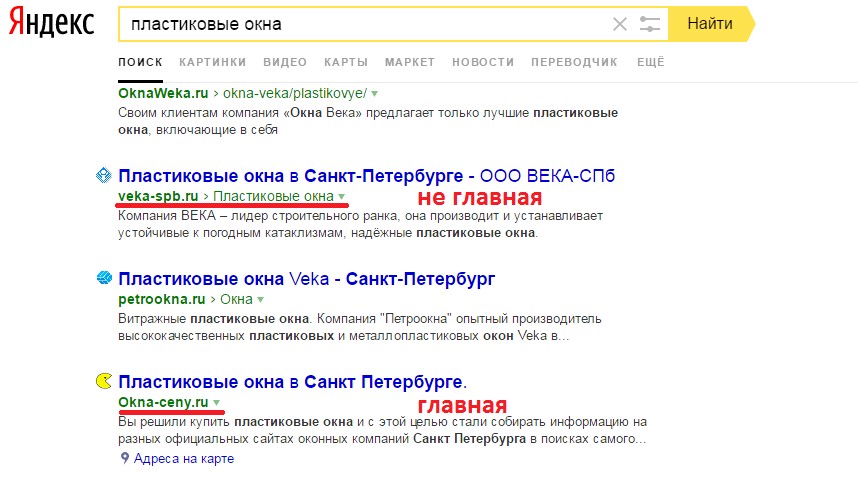
Task: Expand dropdown arrow next to petrookna.ru Окна
Action: [x=260, y=300]
